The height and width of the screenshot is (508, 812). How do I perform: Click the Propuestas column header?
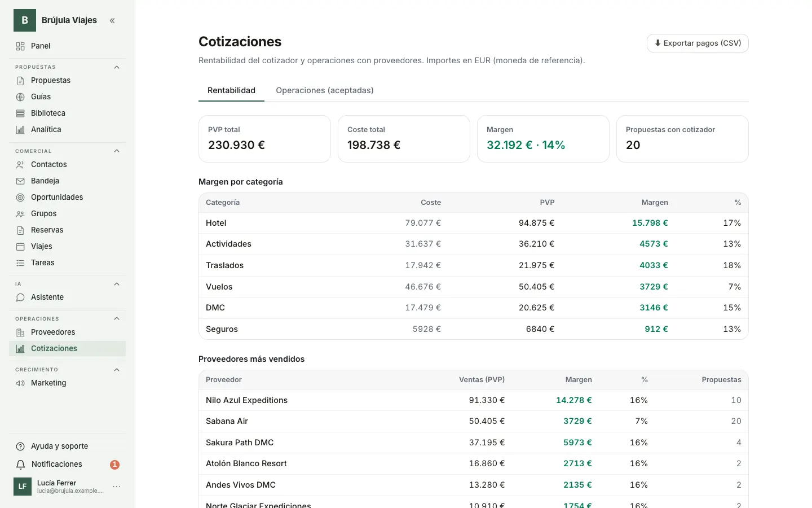click(721, 380)
